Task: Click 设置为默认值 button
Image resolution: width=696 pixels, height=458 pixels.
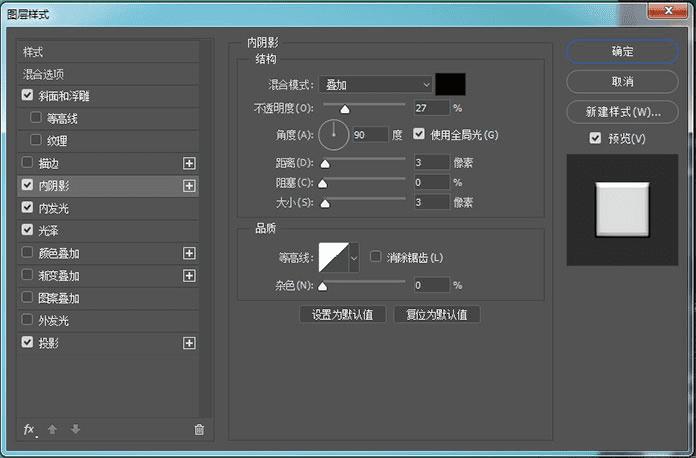Action: (342, 315)
